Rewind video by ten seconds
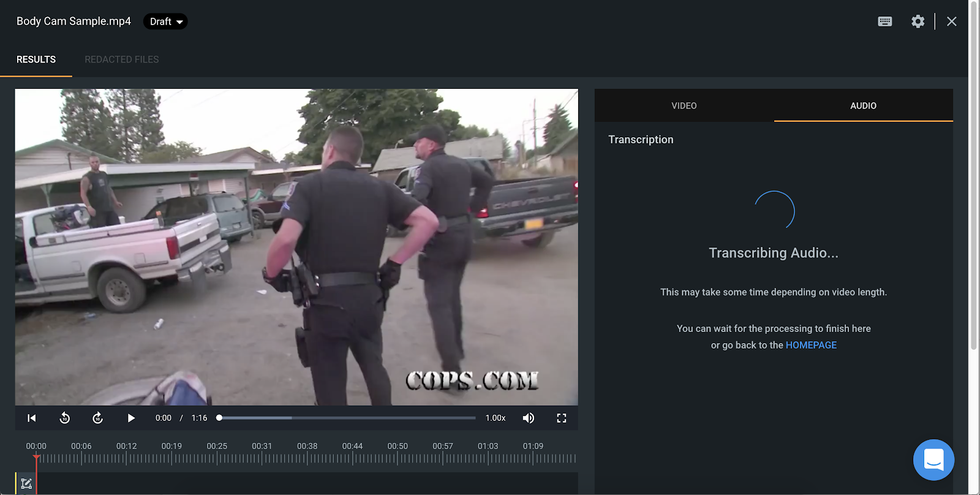The height and width of the screenshot is (495, 980). 65,418
